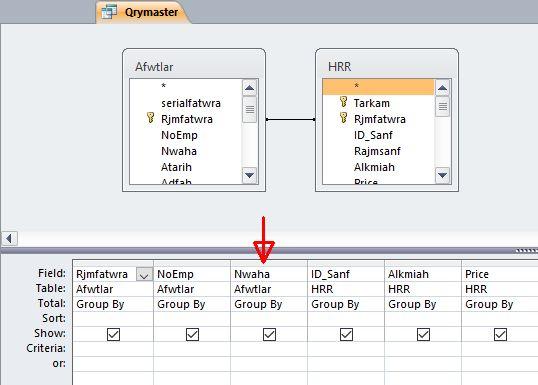538x385 pixels.
Task: Click the key icon beside Tarkam in HRR
Action: coord(343,102)
